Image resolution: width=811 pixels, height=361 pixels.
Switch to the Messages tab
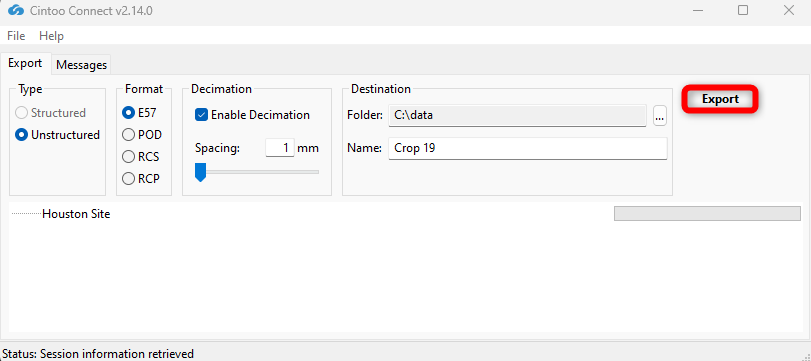pos(81,65)
